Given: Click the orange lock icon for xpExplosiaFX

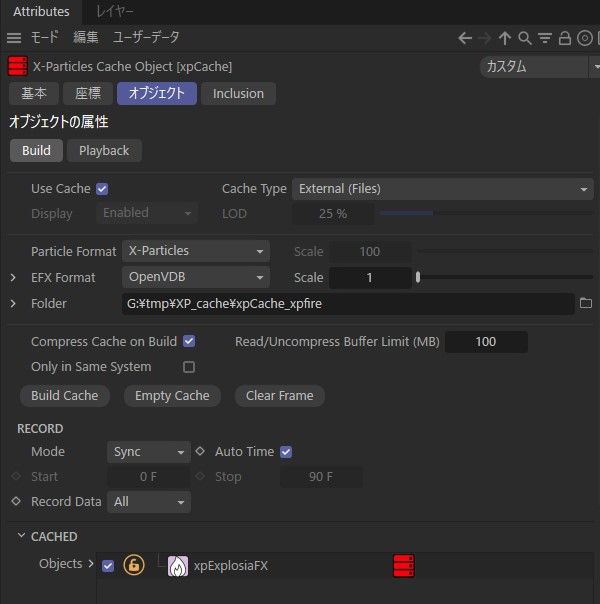Looking at the screenshot, I should pyautogui.click(x=134, y=565).
